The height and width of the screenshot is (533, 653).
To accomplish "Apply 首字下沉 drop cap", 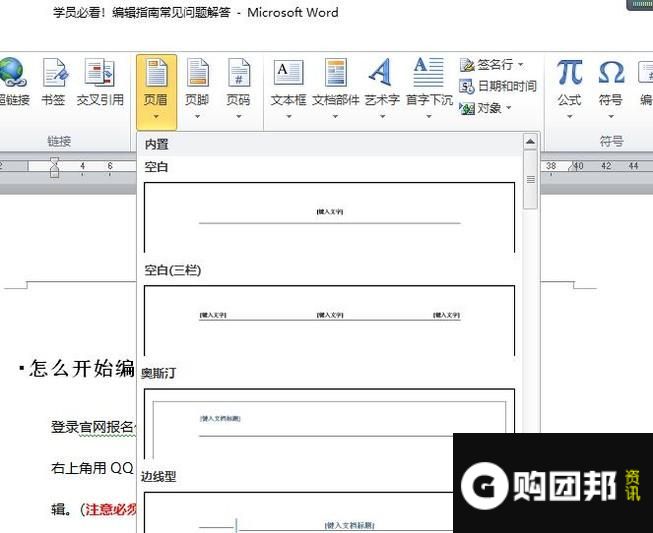I will coord(428,72).
